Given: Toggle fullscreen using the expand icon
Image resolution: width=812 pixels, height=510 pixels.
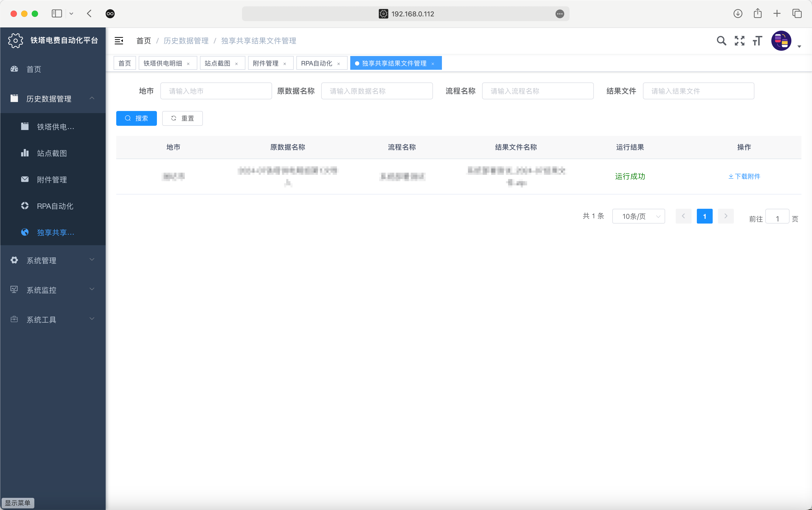Looking at the screenshot, I should [739, 41].
